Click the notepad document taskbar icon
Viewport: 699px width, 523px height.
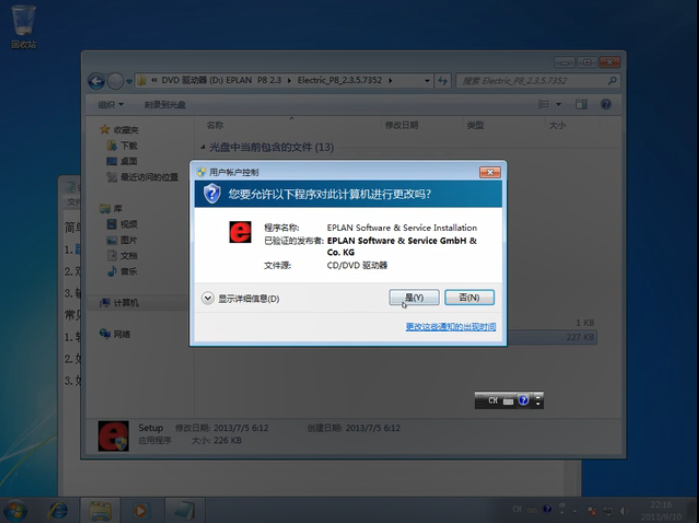[183, 511]
